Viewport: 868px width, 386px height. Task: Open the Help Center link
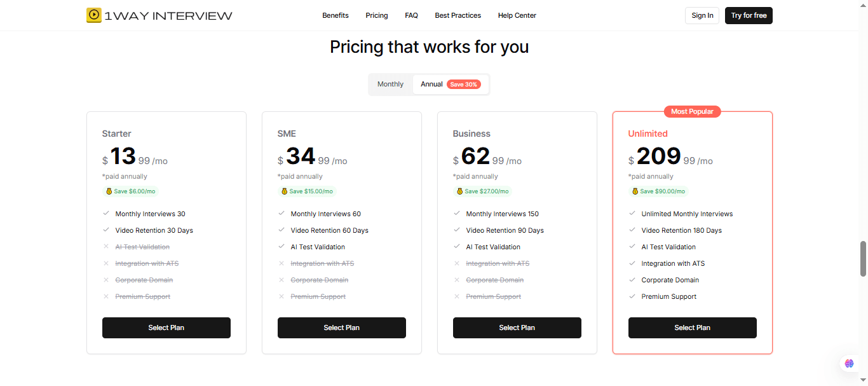coord(517,15)
